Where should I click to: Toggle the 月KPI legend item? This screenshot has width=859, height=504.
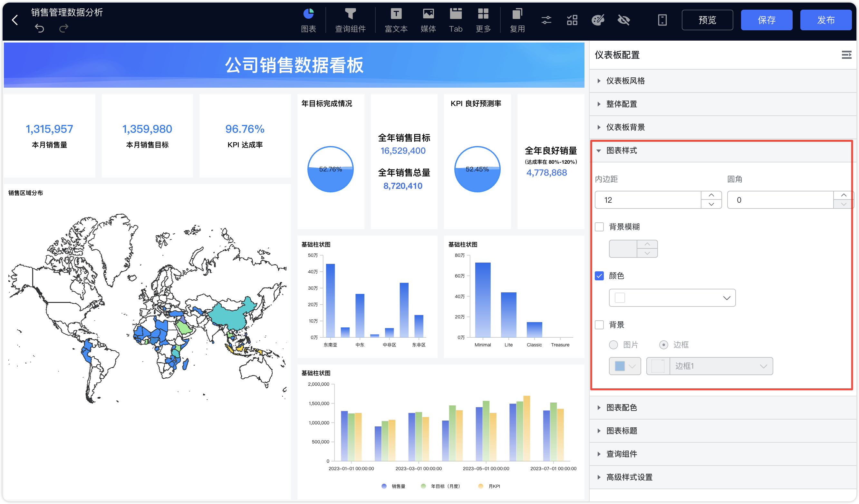[489, 487]
